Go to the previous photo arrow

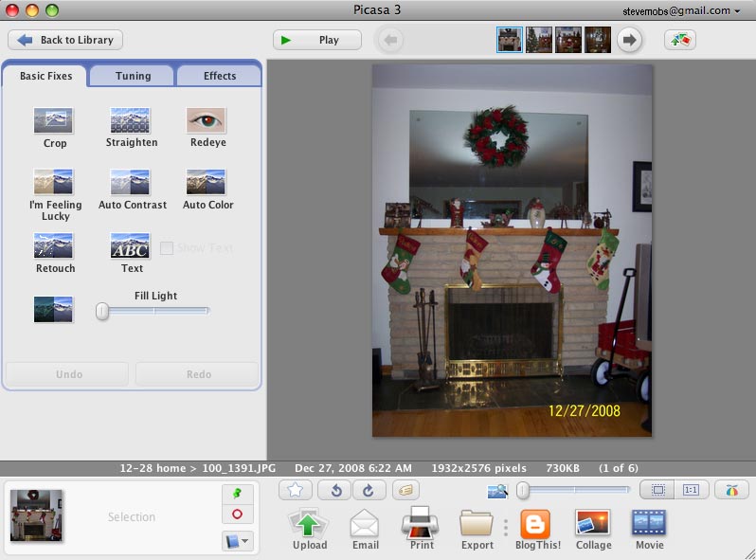tap(390, 40)
